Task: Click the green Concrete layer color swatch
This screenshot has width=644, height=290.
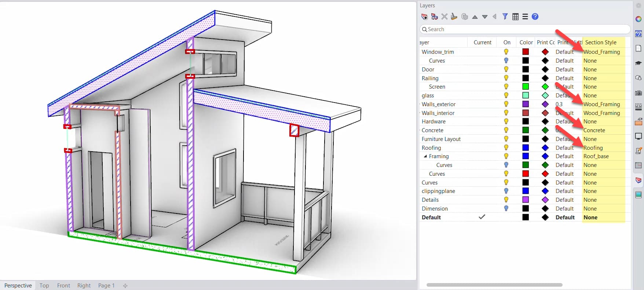Action: coord(526,130)
